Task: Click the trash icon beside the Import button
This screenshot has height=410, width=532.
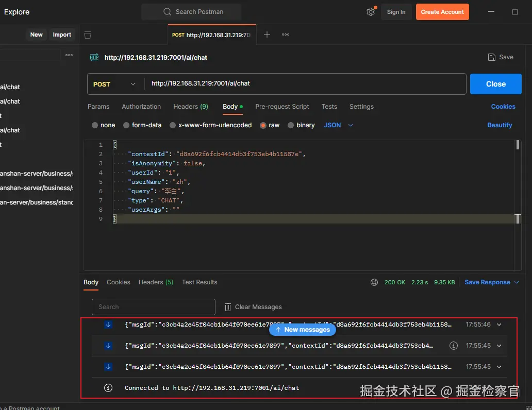Action: coord(88,35)
